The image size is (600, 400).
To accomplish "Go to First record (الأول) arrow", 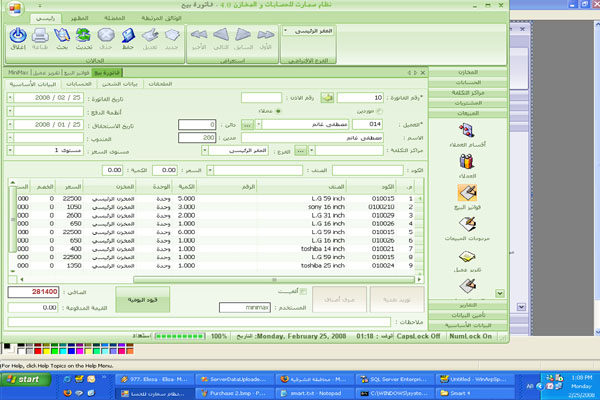I will pos(266,35).
